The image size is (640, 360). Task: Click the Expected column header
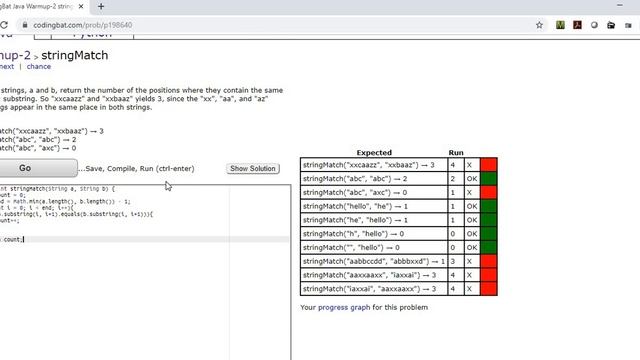coord(374,153)
